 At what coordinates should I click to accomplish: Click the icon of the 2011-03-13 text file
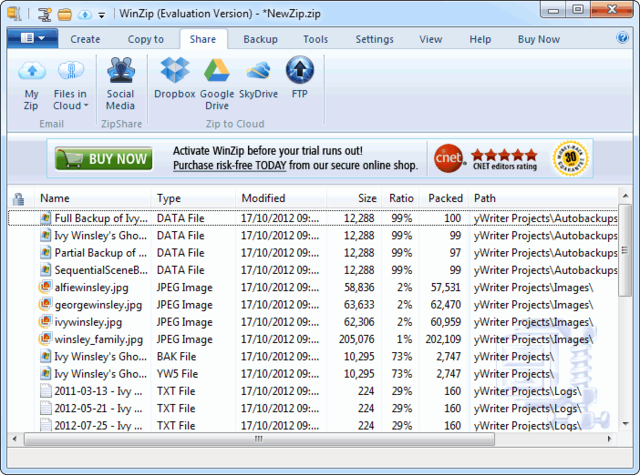pos(46,391)
